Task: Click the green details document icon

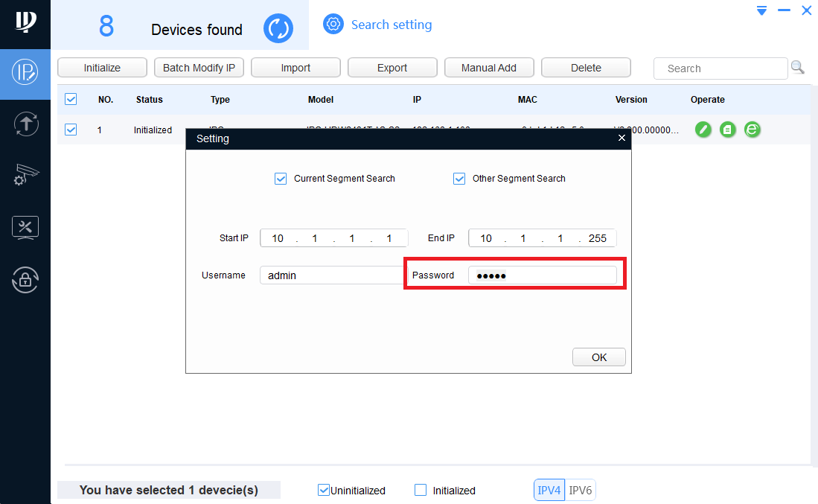Action: pos(728,130)
